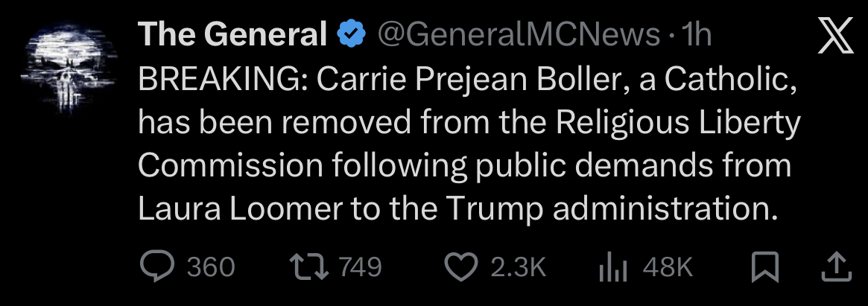This screenshot has width=868, height=306.
Task: Click the 2.3K likes count
Action: pyautogui.click(x=519, y=267)
